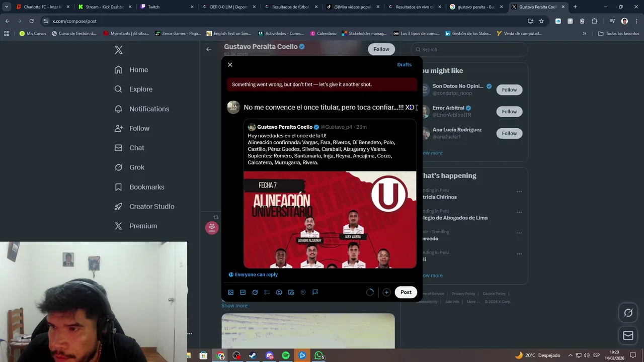Go to Home in X sidebar
Screen dimensions: 644x362
[x=131, y=70]
